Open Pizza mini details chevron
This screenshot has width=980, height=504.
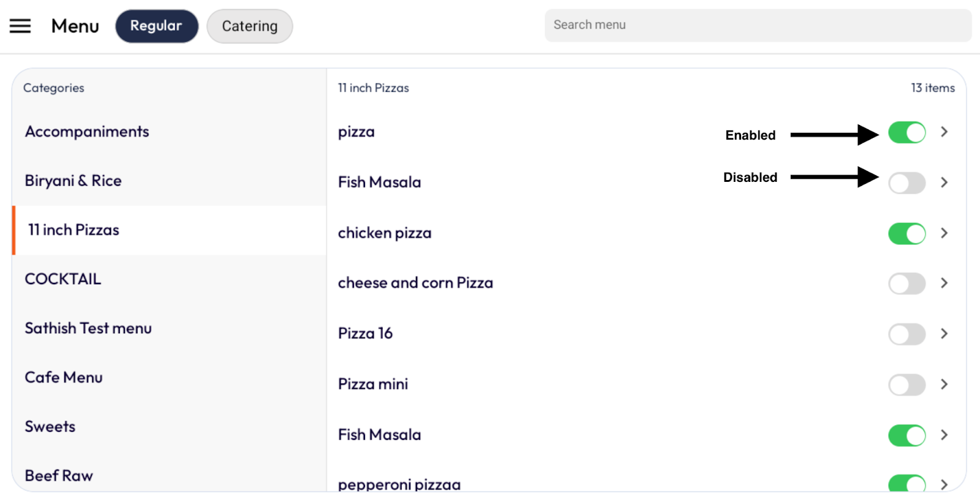[x=944, y=384]
